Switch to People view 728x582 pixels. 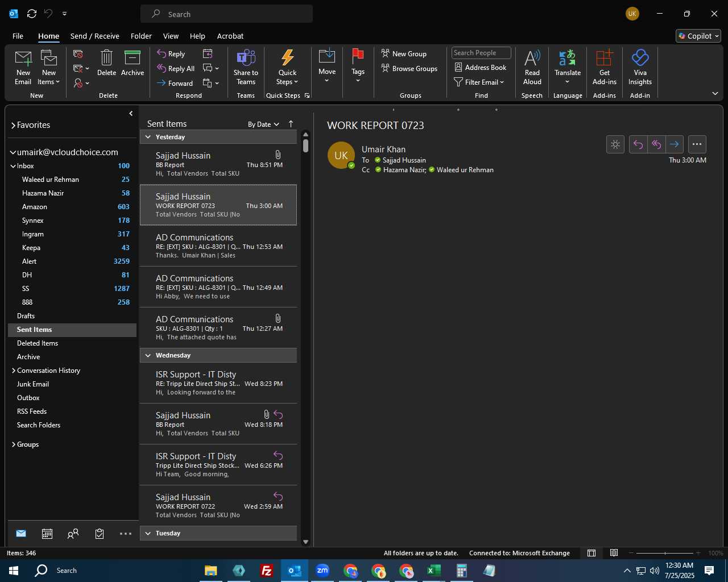pos(73,534)
